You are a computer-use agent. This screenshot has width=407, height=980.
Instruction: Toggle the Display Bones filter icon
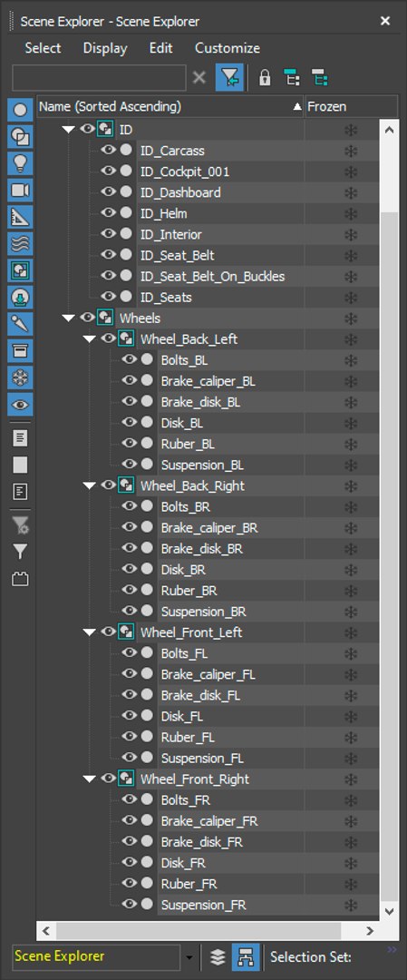[20, 324]
